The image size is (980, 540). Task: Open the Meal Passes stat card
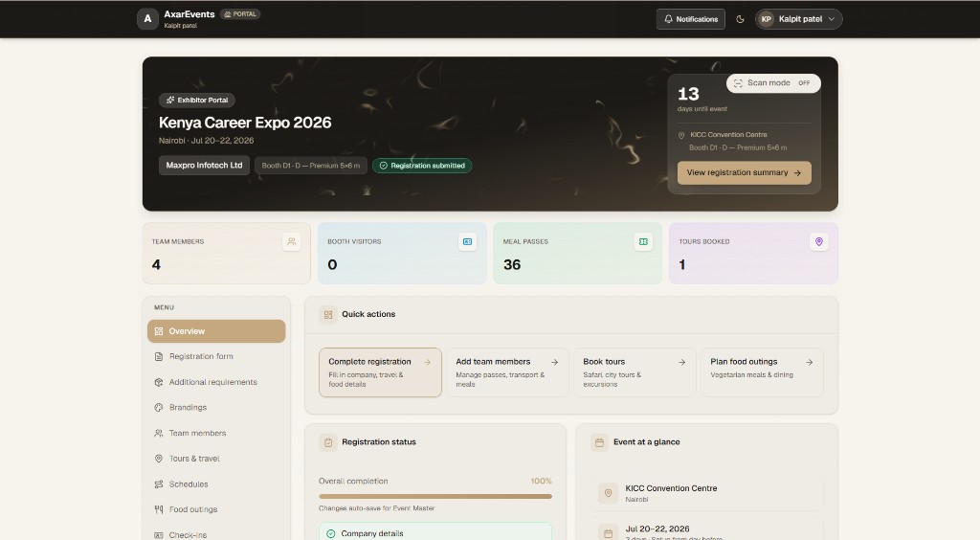(577, 253)
